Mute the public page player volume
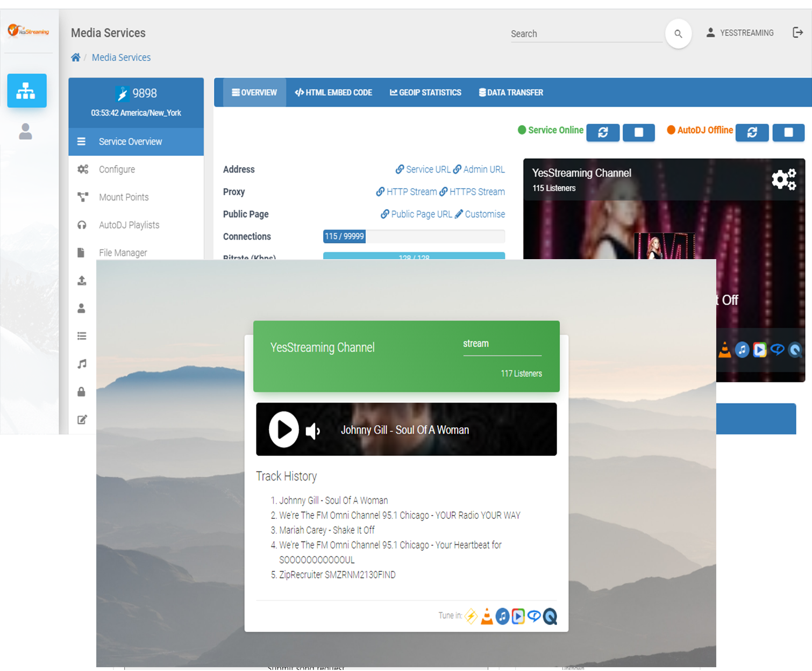The height and width of the screenshot is (671, 812). pos(313,431)
